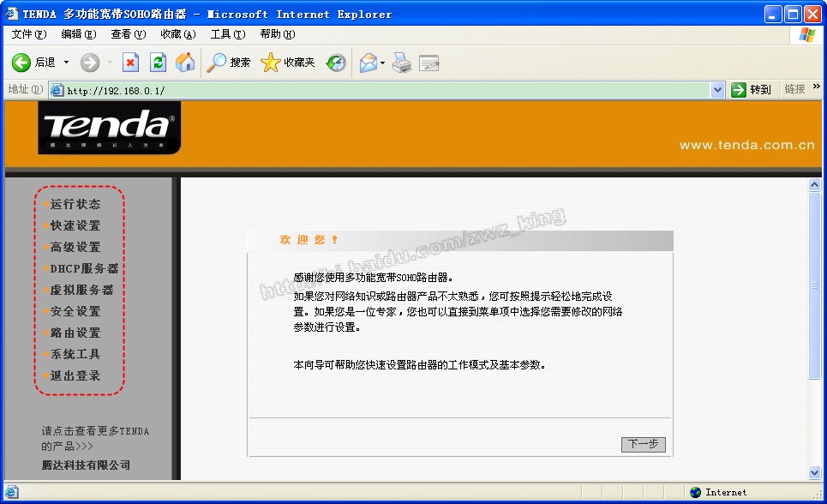Expand the Back button history dropdown arrow
This screenshot has width=827, height=504.
click(x=66, y=63)
